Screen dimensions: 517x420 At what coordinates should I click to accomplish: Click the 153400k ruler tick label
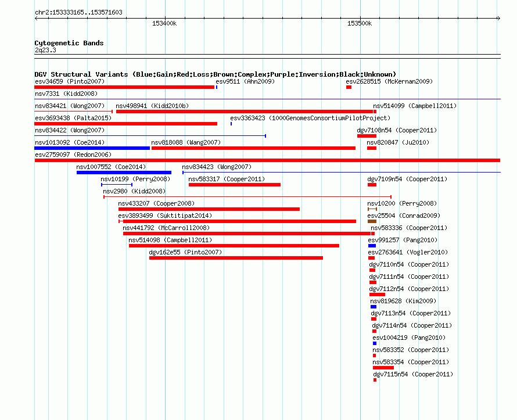[164, 23]
